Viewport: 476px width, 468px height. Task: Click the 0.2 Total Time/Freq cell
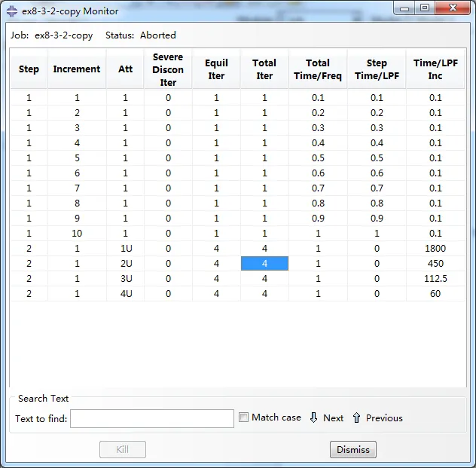318,113
